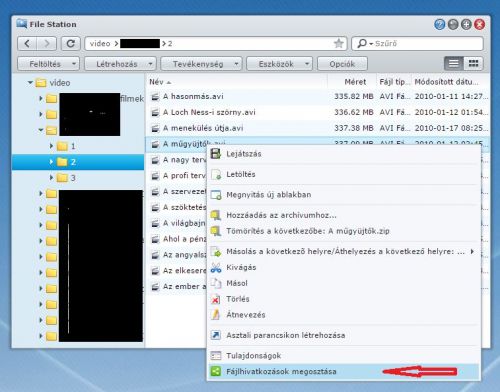Add current folder to favorites star
This screenshot has height=392, width=500.
point(339,43)
